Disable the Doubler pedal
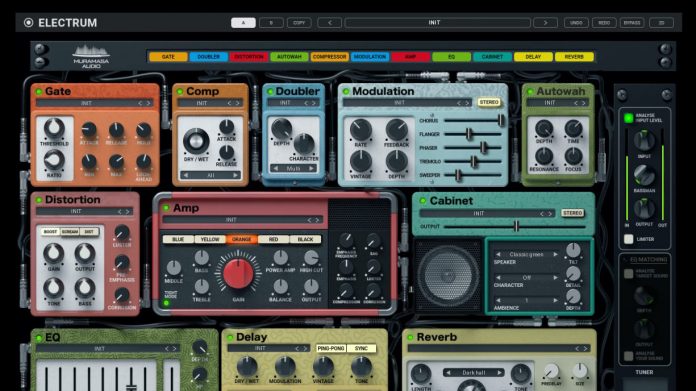 tap(270, 91)
